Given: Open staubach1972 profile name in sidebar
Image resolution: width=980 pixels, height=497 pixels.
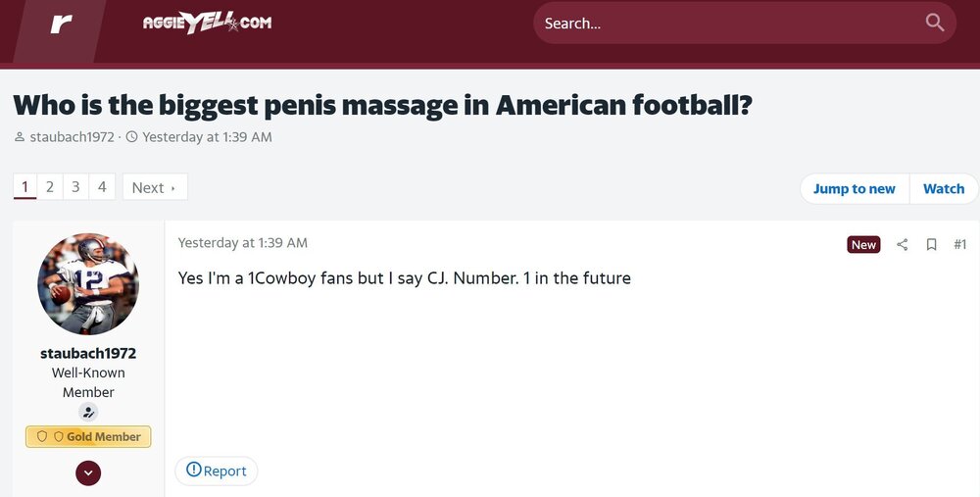Looking at the screenshot, I should 88,353.
